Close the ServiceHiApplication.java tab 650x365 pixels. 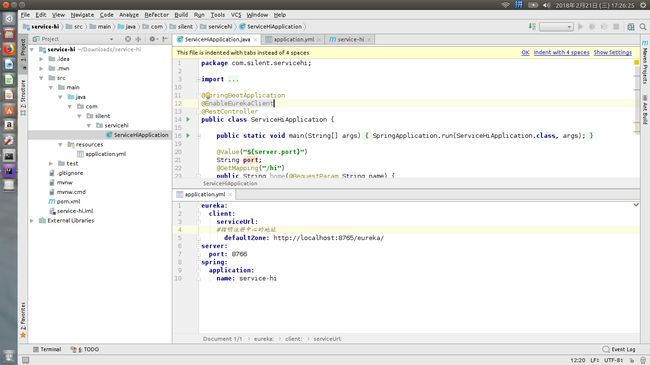[x=255, y=40]
